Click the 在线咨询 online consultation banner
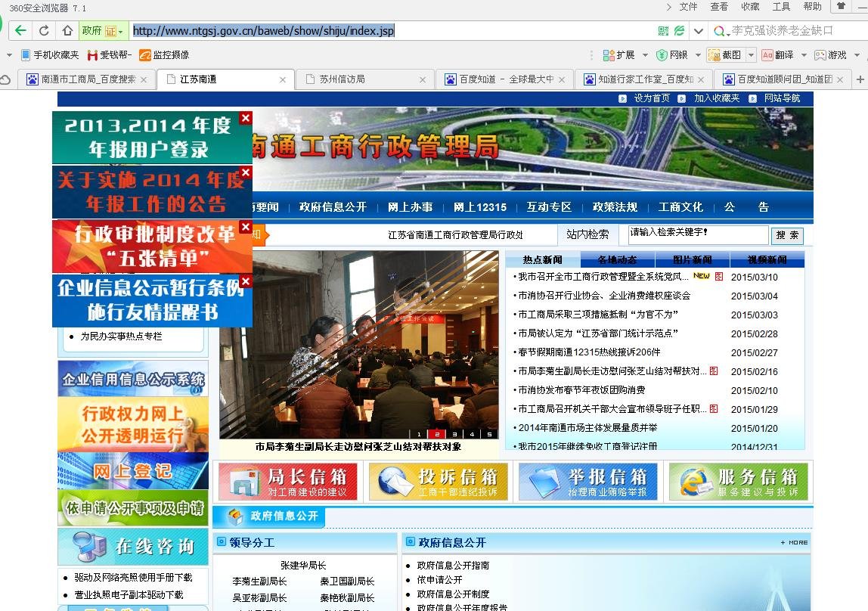Viewport: 868px width, 611px height. 132,547
